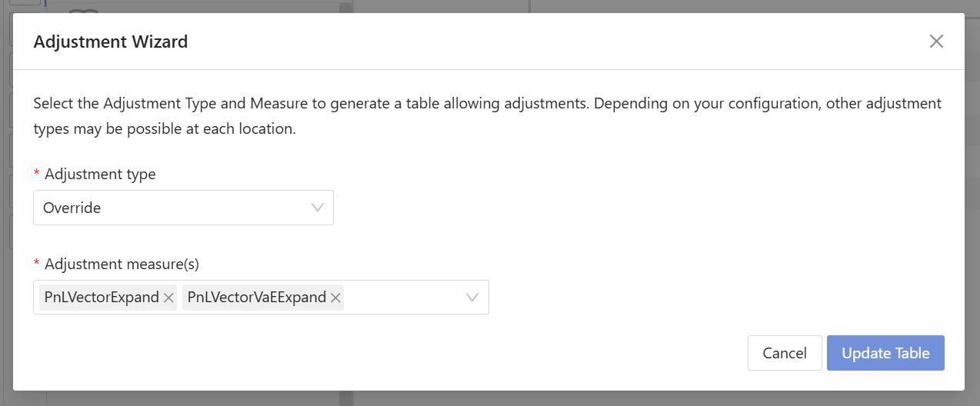Screen dimensions: 980x406
Task: Cancel the adjustment wizard
Action: 785,353
